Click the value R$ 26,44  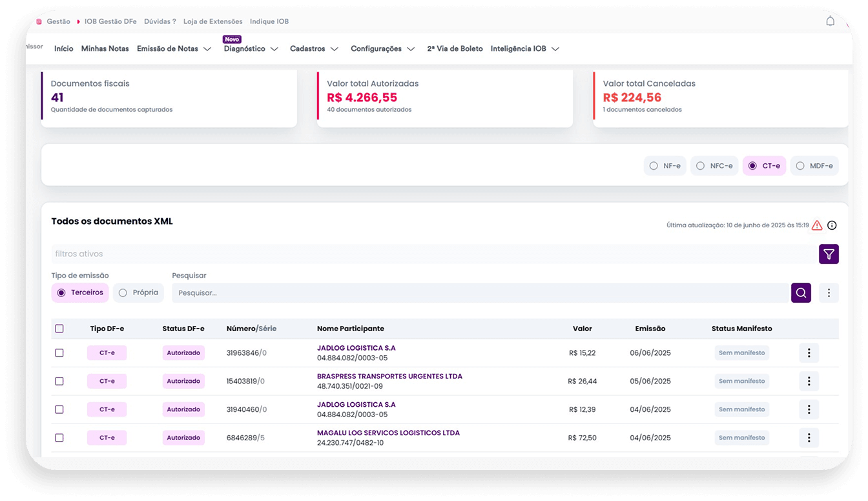[x=583, y=382]
